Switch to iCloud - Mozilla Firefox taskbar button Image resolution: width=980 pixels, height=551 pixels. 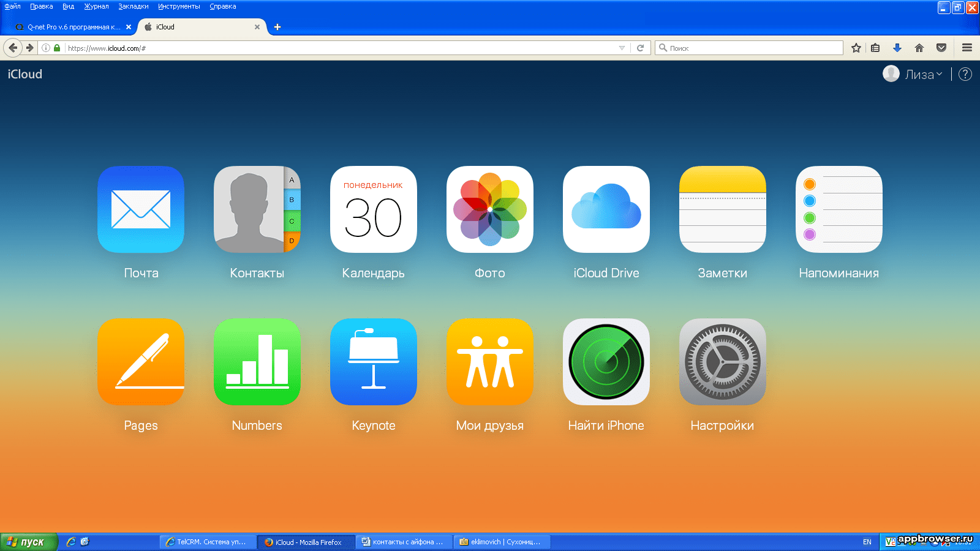click(x=306, y=542)
